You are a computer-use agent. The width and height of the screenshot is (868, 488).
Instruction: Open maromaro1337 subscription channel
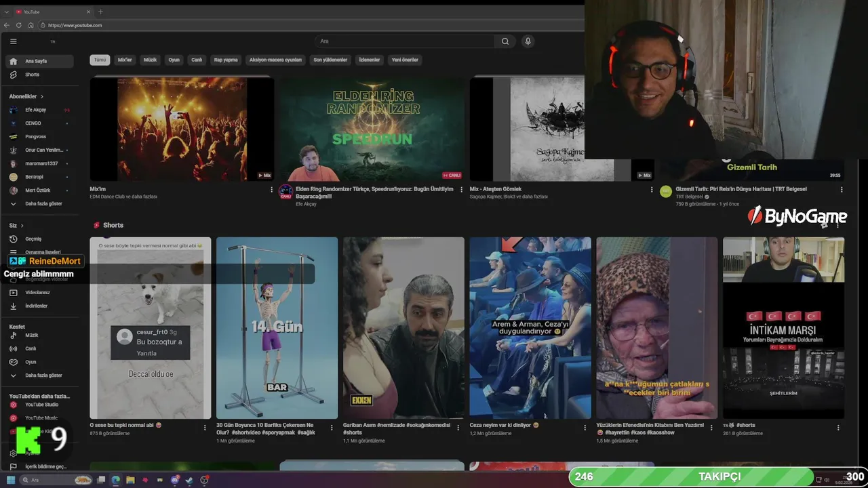tap(39, 163)
